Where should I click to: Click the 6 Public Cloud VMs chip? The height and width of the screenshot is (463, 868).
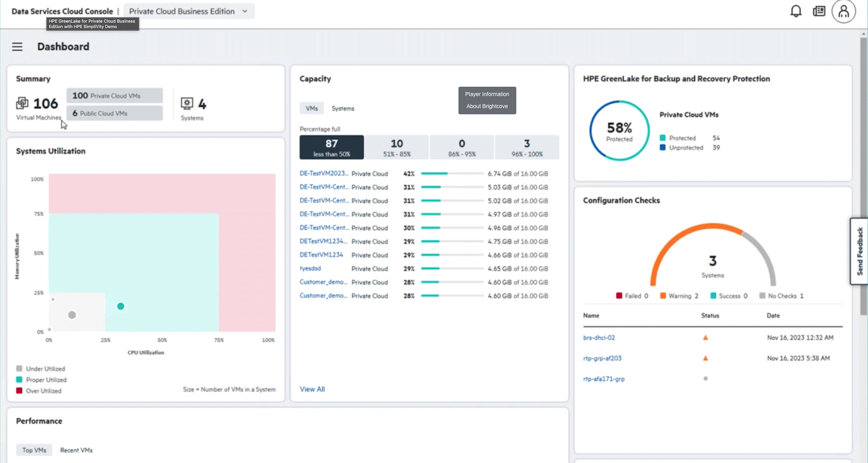[x=115, y=113]
